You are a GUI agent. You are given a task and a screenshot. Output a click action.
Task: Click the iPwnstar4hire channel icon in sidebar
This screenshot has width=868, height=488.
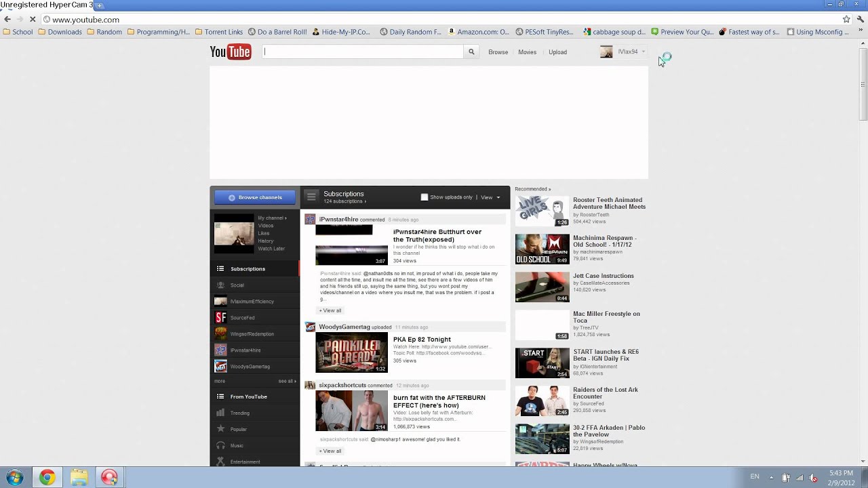coord(220,350)
